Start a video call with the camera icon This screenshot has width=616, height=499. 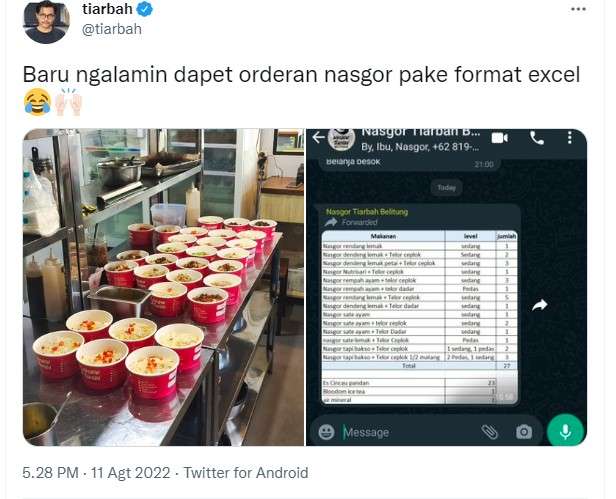(500, 138)
